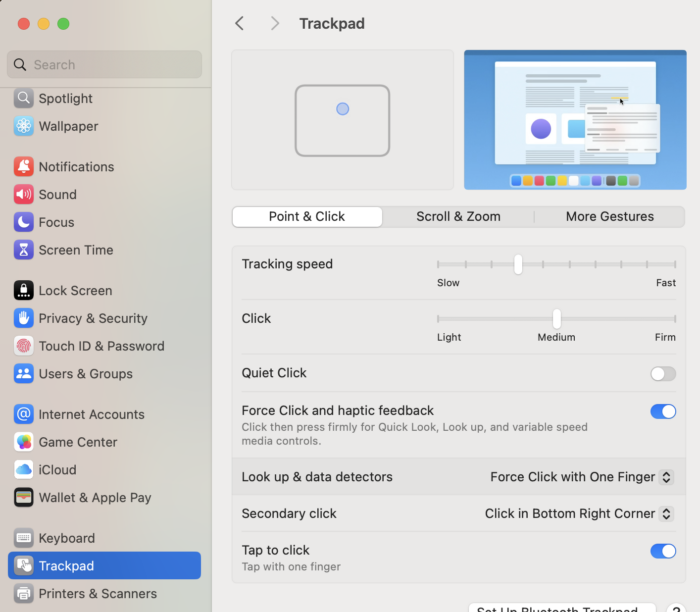Viewport: 700px width, 612px height.
Task: Enable the Quiet Click switch
Action: [662, 374]
